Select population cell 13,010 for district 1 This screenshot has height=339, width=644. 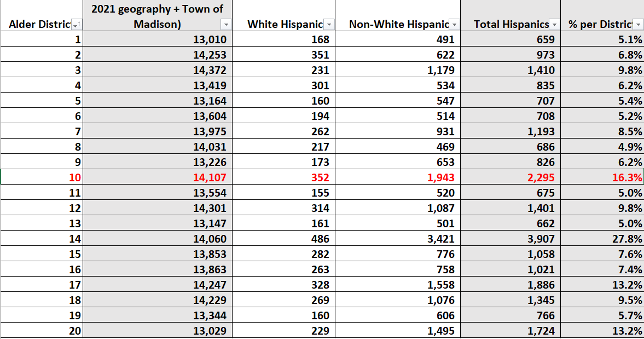[x=158, y=39]
